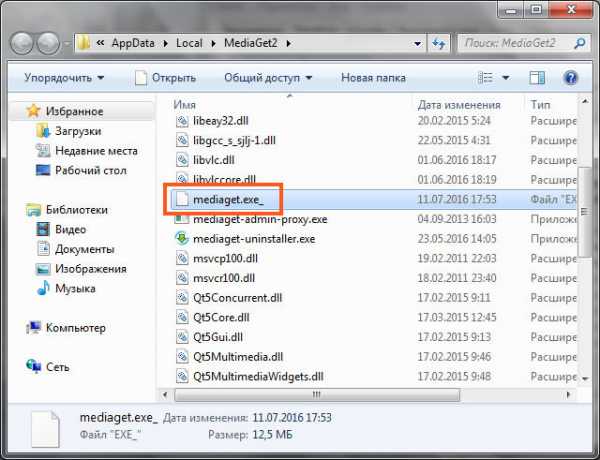Click the Загрузки folder icon
The width and height of the screenshot is (600, 460).
(43, 131)
